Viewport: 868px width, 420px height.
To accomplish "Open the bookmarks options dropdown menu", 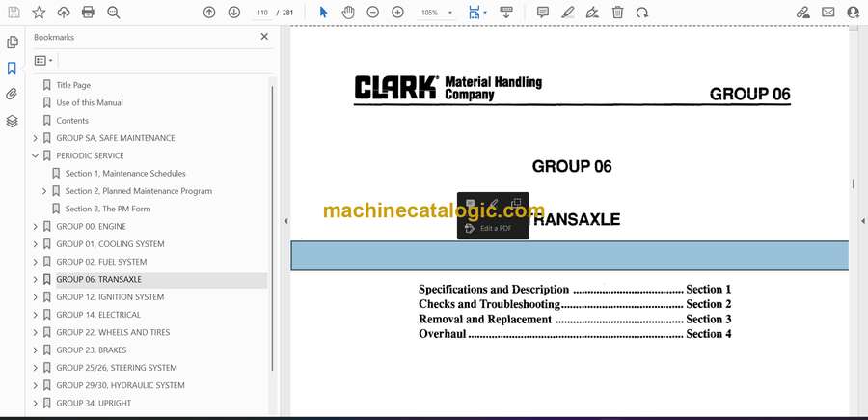I will (43, 61).
